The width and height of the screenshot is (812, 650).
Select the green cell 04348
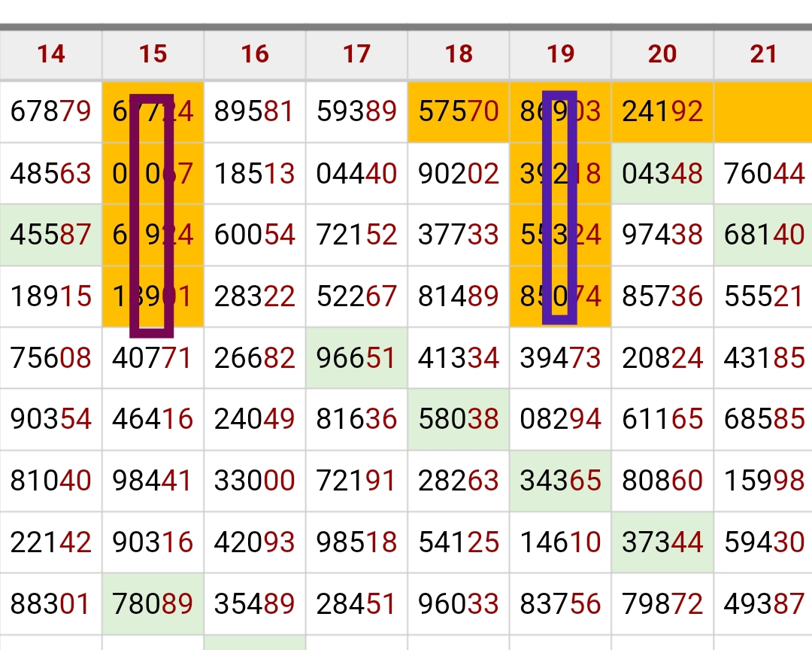[662, 173]
